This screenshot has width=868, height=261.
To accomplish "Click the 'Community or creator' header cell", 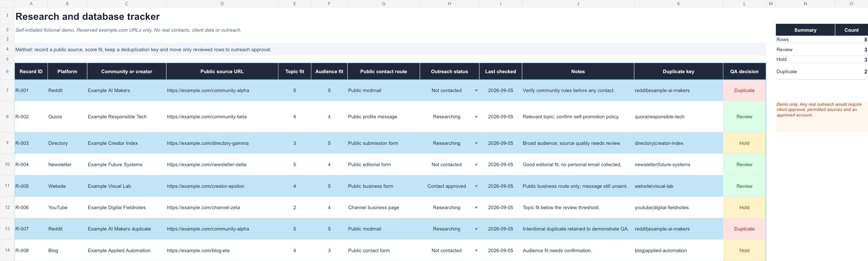I will pos(127,71).
